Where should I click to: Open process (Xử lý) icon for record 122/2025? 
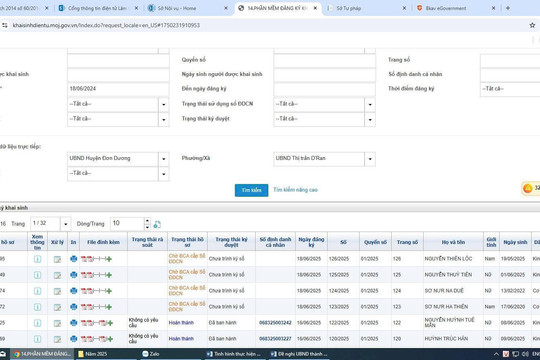[x=57, y=323]
